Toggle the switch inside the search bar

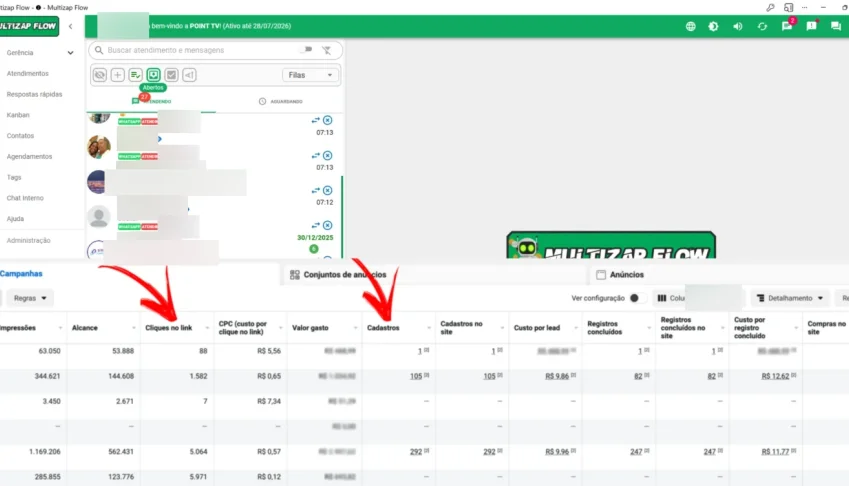306,49
